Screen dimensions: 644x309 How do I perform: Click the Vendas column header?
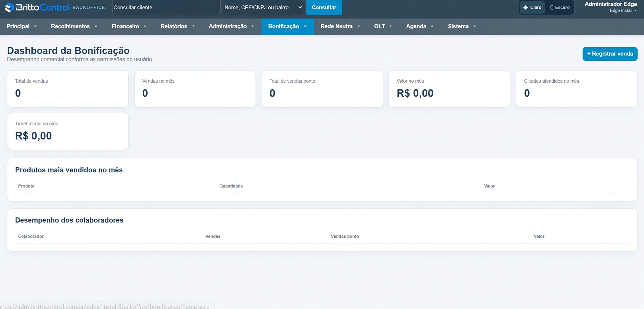click(x=213, y=236)
